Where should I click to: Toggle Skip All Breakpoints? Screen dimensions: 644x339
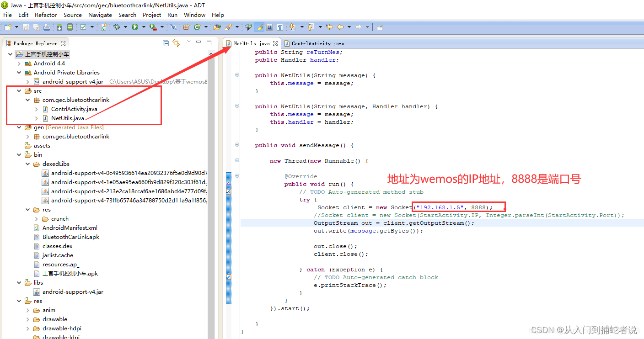click(x=173, y=27)
